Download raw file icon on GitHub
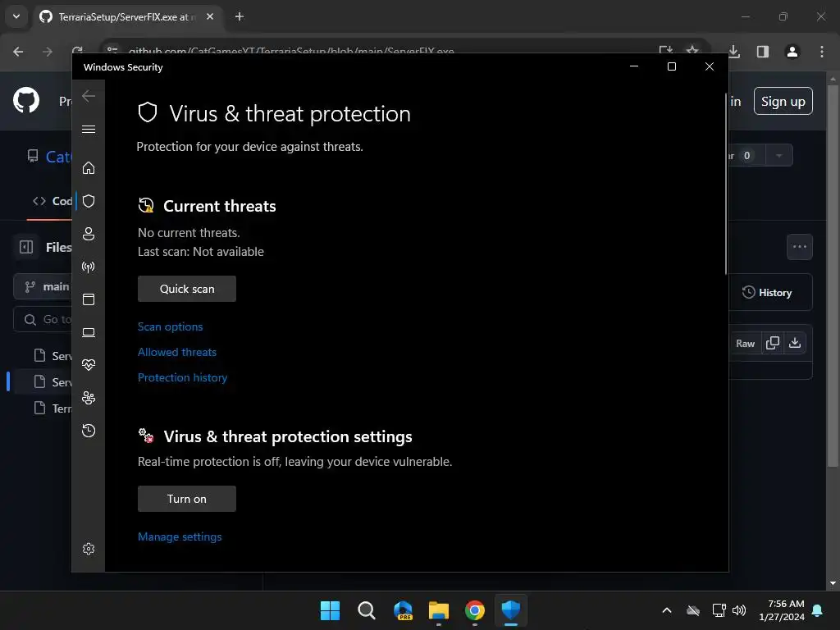This screenshot has width=840, height=630. click(795, 344)
